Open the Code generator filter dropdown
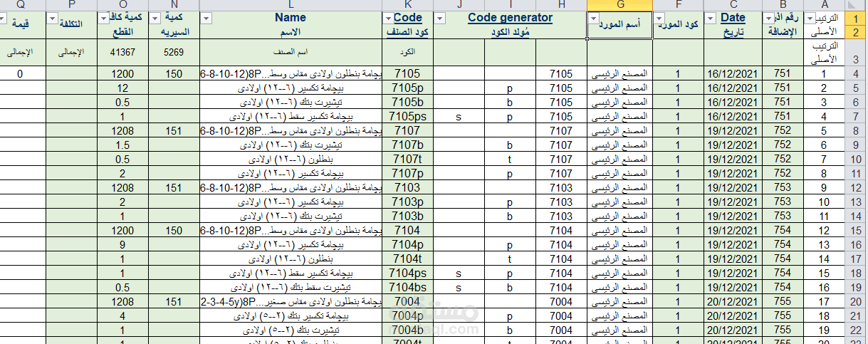The width and height of the screenshot is (868, 344). [x=439, y=19]
